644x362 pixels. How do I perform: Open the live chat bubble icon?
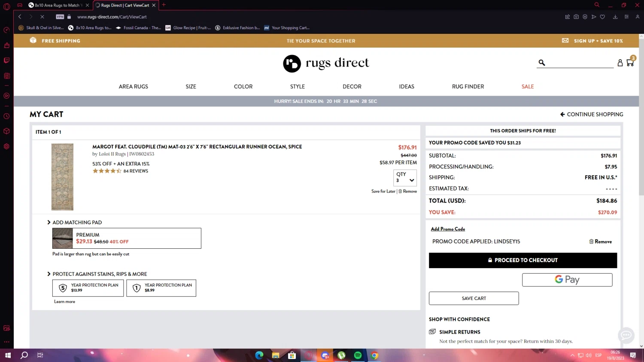coord(626,335)
